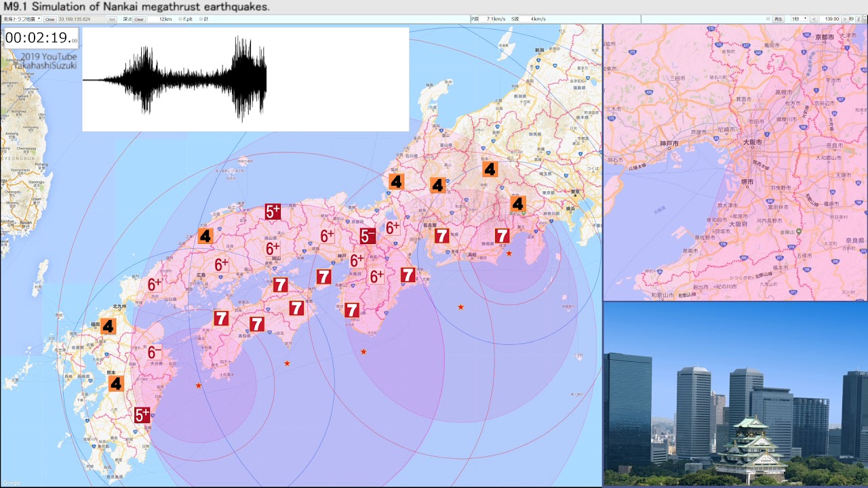Click the westernmost intensity 4 marker on Honshu
868x488 pixels.
coord(205,236)
